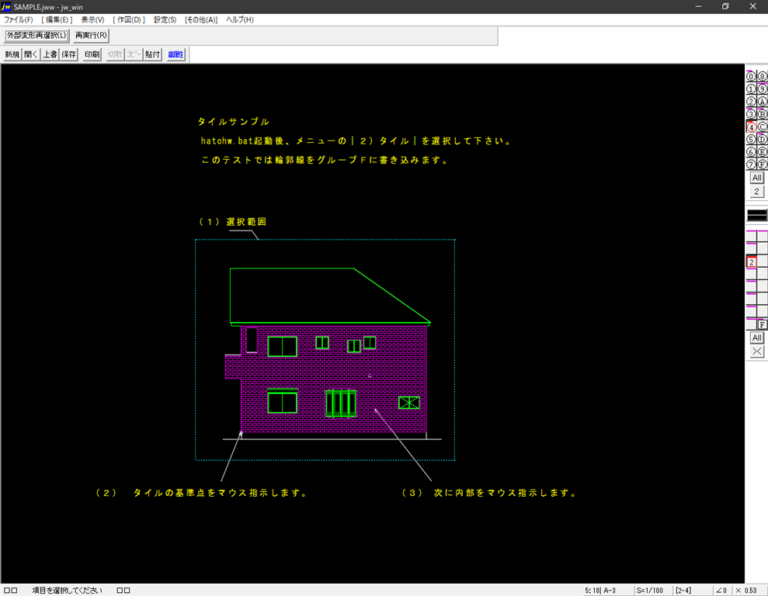Open the 線属性 line attribute button
The width and height of the screenshot is (768, 596).
(175, 55)
